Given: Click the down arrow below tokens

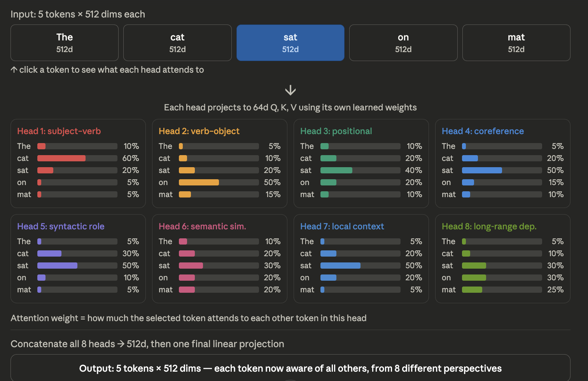Looking at the screenshot, I should point(290,91).
